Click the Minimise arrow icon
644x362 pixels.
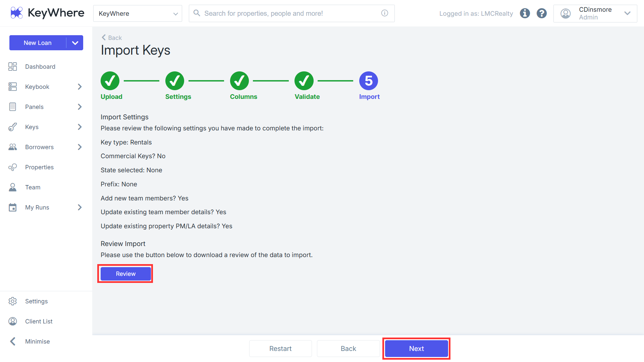[x=12, y=342]
